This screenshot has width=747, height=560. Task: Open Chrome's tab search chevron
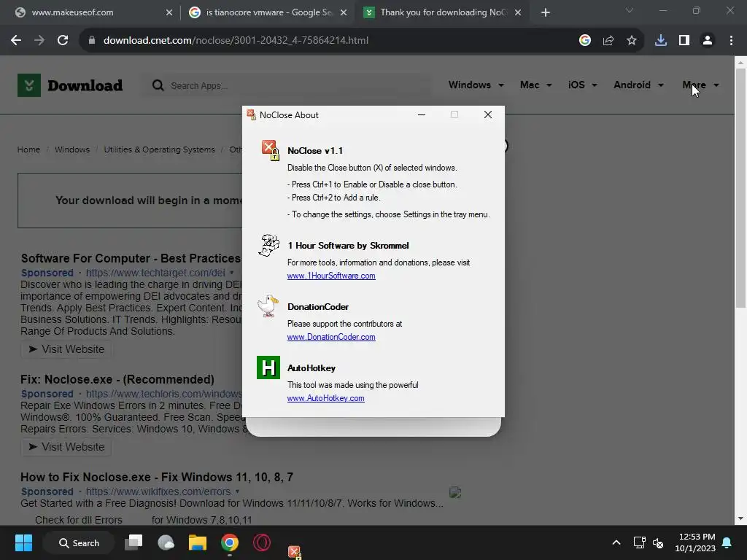point(630,10)
